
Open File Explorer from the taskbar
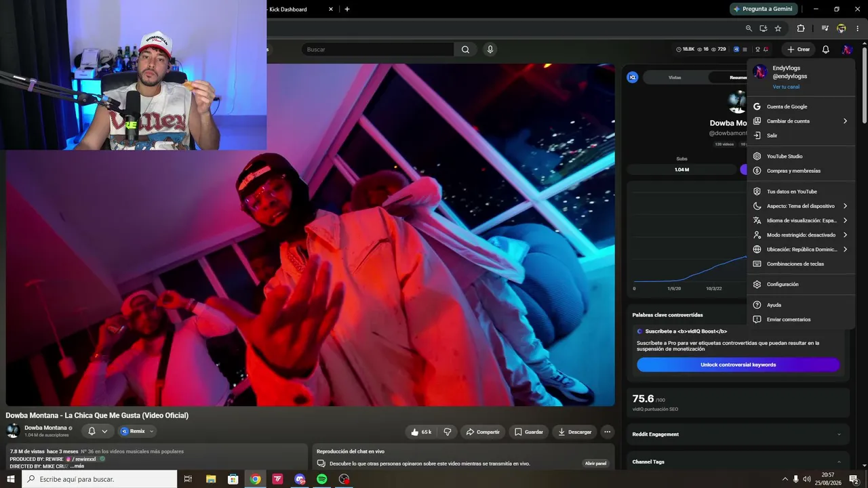pos(211,479)
